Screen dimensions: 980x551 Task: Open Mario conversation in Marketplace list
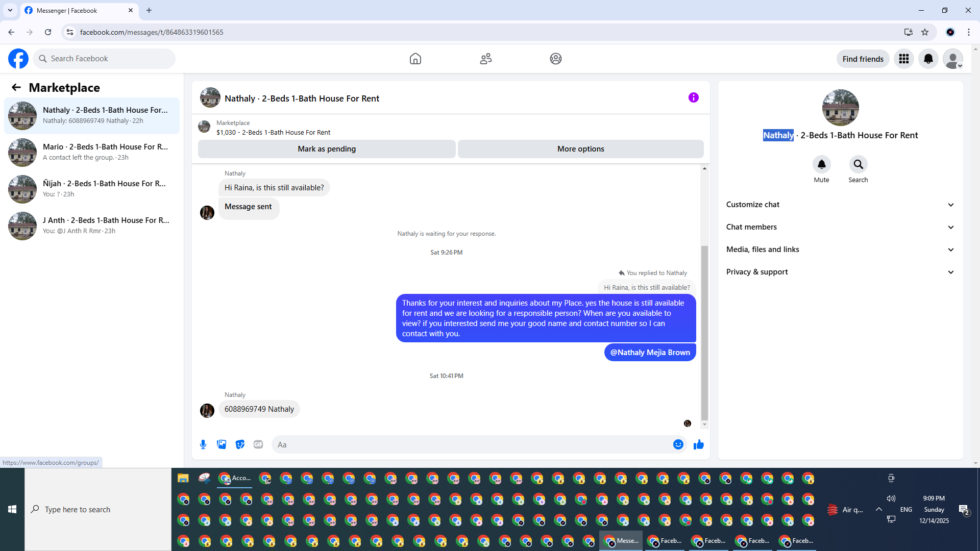pyautogui.click(x=92, y=152)
